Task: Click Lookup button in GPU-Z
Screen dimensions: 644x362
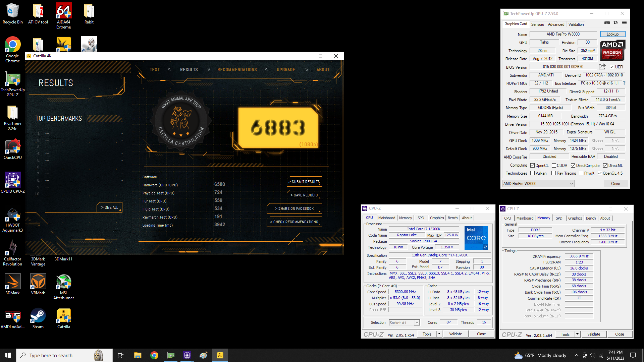Action: (x=612, y=34)
